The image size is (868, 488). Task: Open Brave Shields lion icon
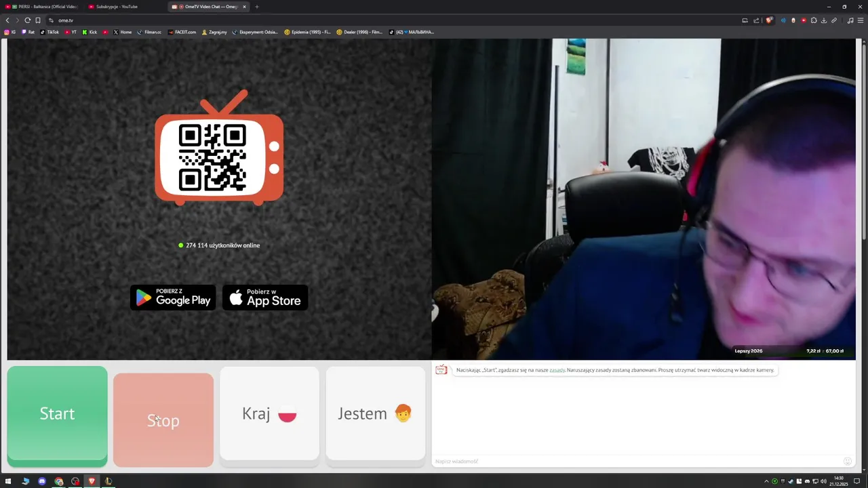[x=769, y=20]
